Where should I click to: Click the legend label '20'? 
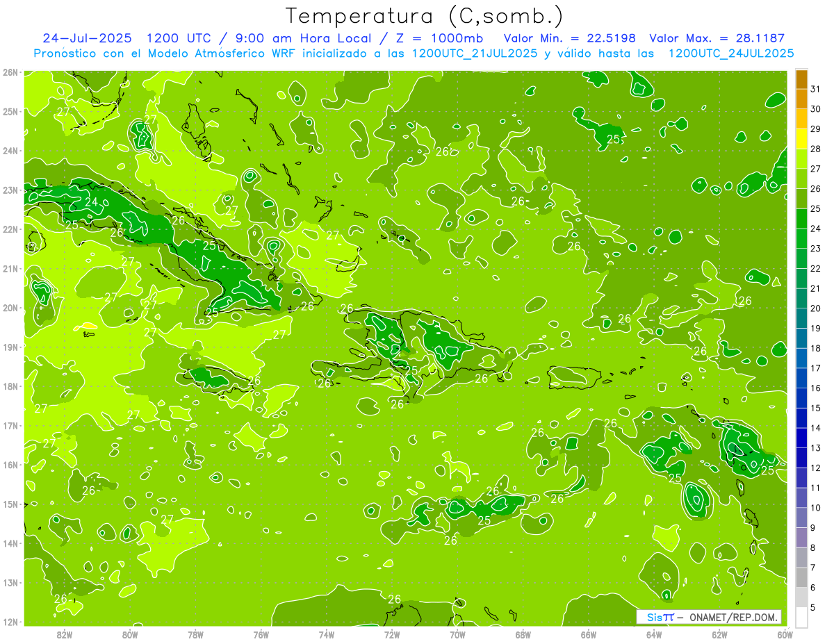[816, 308]
